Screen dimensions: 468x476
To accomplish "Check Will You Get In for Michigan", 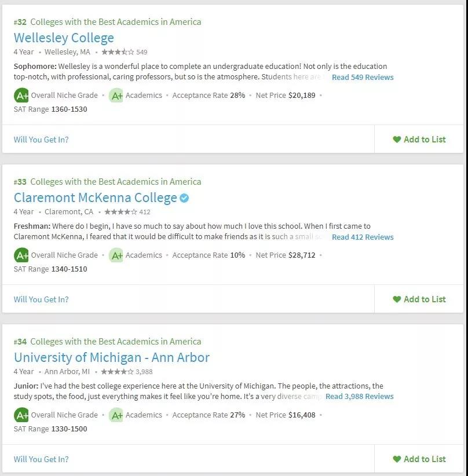I will click(41, 459).
